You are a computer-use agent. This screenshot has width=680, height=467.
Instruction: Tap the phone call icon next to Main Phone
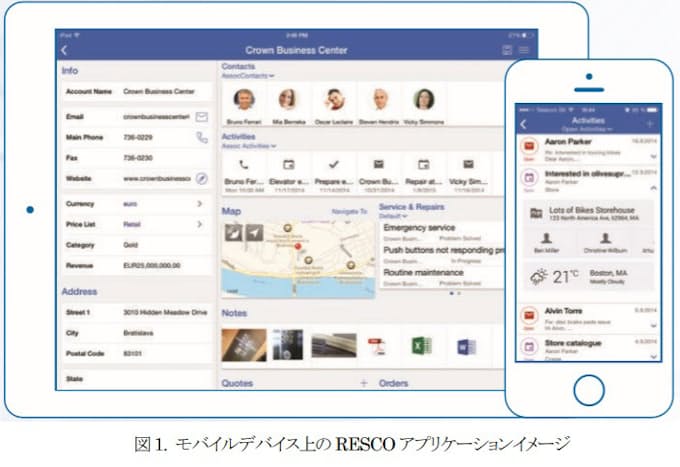tap(201, 137)
